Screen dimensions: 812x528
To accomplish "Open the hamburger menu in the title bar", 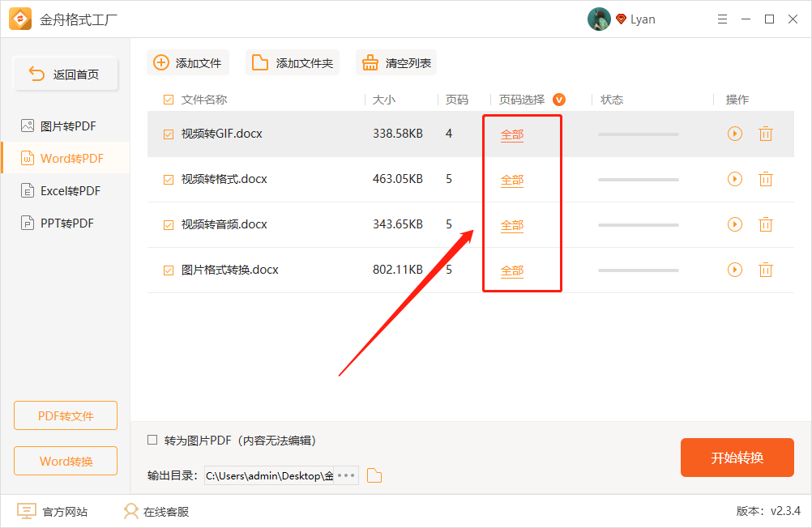I will point(722,19).
